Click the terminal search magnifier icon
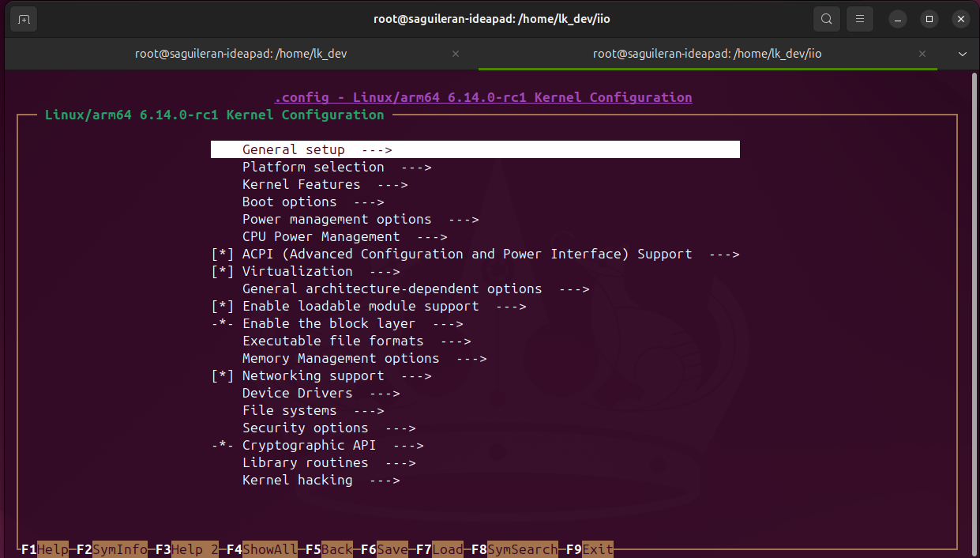The width and height of the screenshot is (980, 558). pyautogui.click(x=826, y=19)
